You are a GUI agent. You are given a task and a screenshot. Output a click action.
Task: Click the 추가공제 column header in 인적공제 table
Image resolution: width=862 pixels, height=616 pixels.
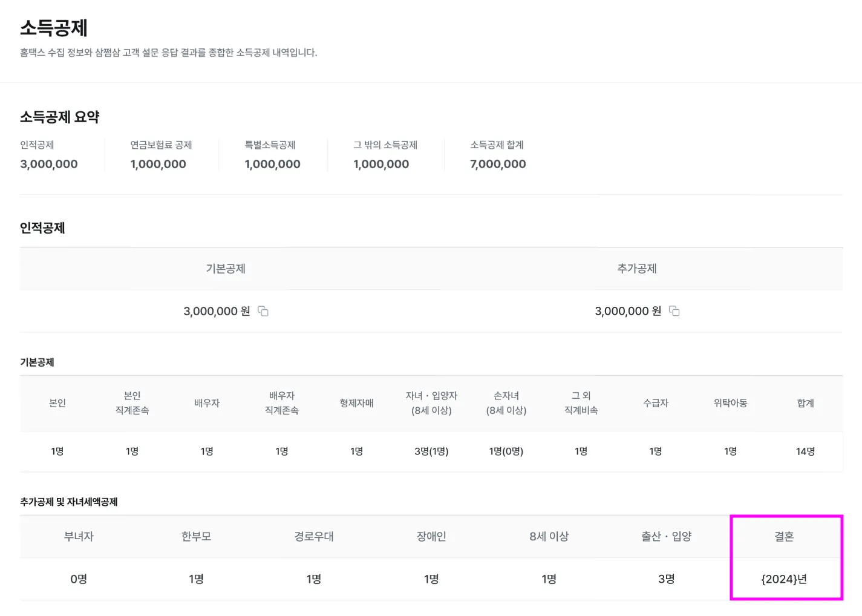(x=636, y=269)
